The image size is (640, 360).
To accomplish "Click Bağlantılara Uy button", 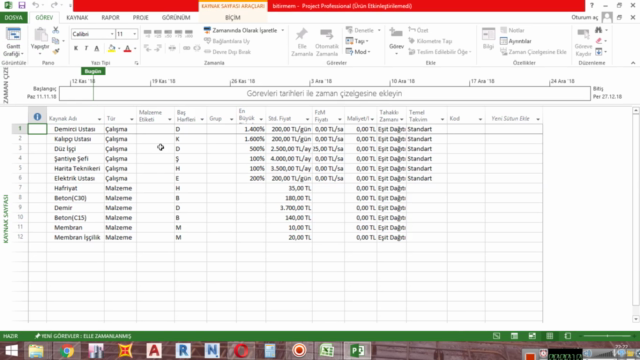I will click(x=227, y=41).
